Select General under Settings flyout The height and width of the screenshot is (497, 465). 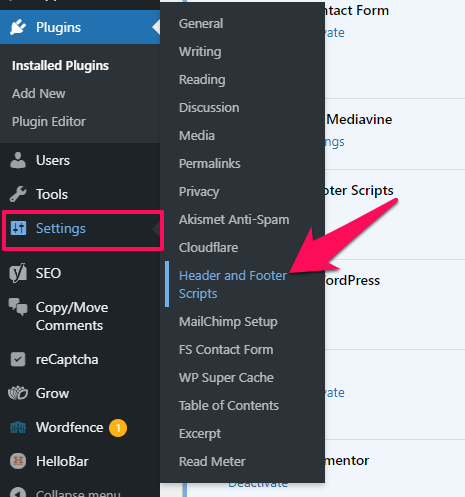201,24
